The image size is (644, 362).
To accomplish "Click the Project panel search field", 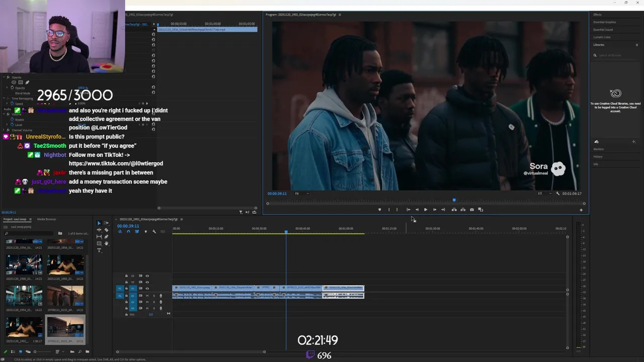I will [x=28, y=233].
